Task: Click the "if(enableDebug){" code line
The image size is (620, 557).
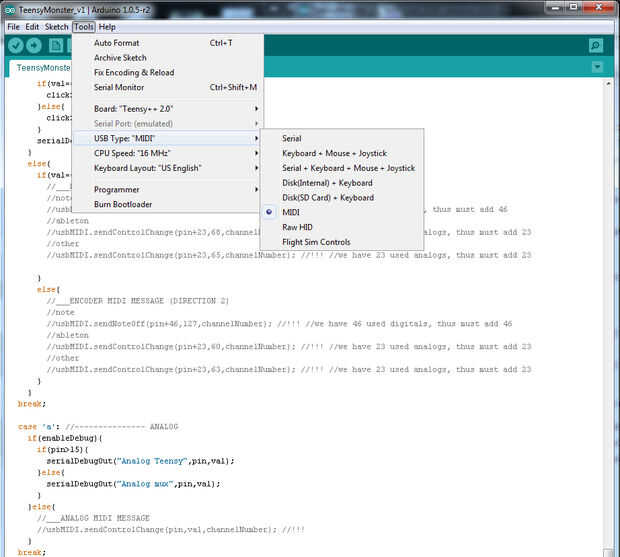Action: tap(65, 438)
